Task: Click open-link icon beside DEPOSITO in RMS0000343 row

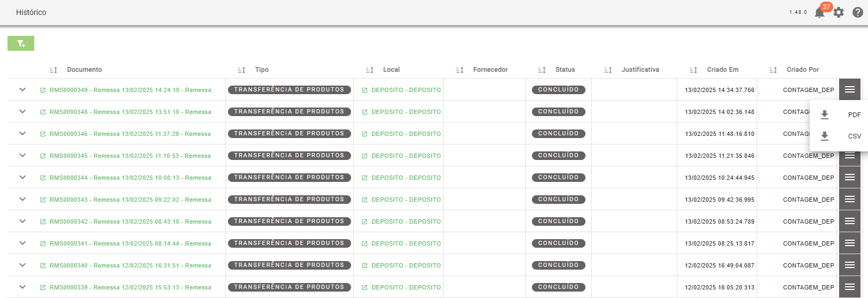Action: 364,200
